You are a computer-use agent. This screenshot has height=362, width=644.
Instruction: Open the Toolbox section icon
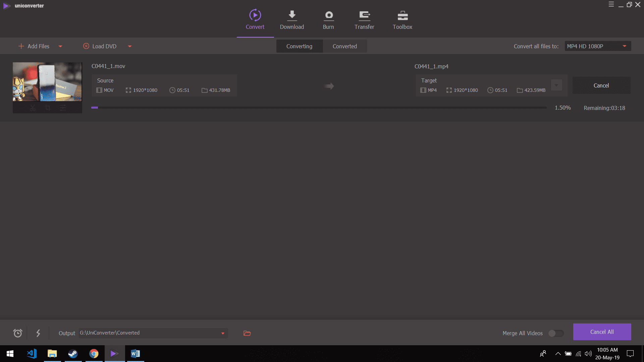[x=402, y=15]
